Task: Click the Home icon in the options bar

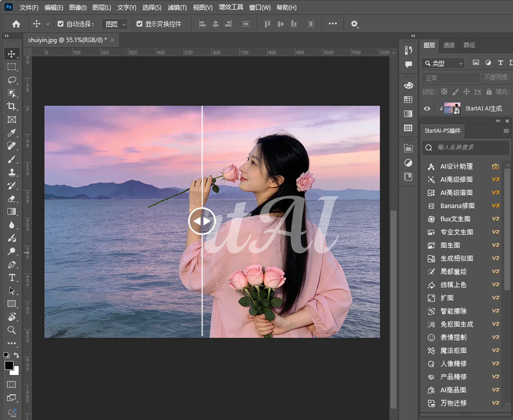Action: point(16,24)
